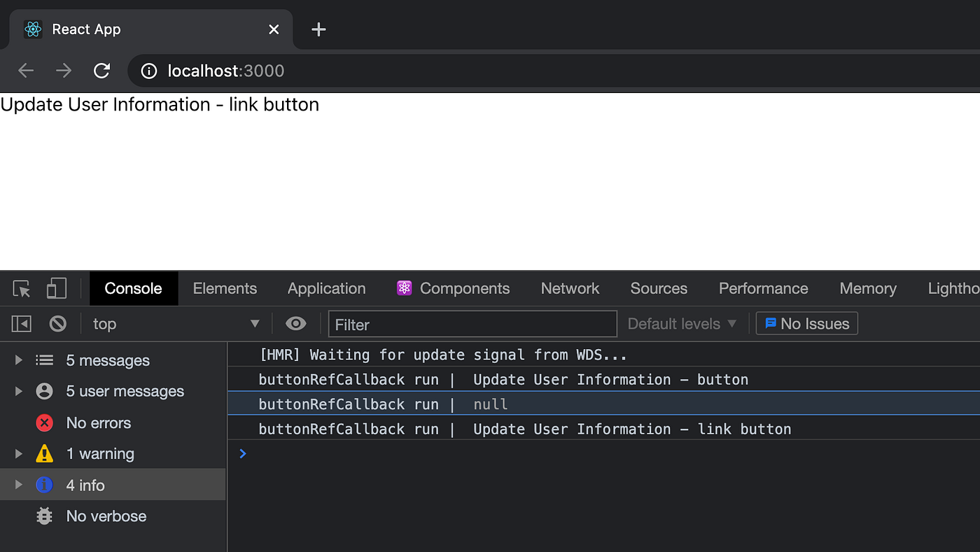The height and width of the screenshot is (552, 980).
Task: Click the React icon beside Components
Action: [404, 288]
